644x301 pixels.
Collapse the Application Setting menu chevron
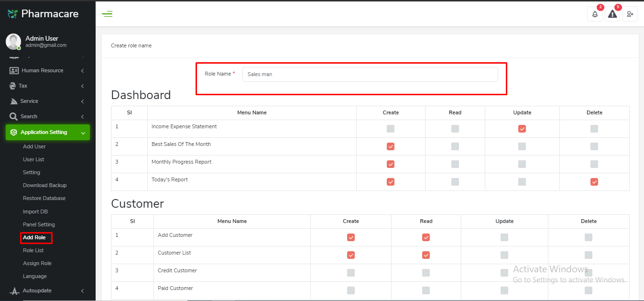(x=83, y=133)
